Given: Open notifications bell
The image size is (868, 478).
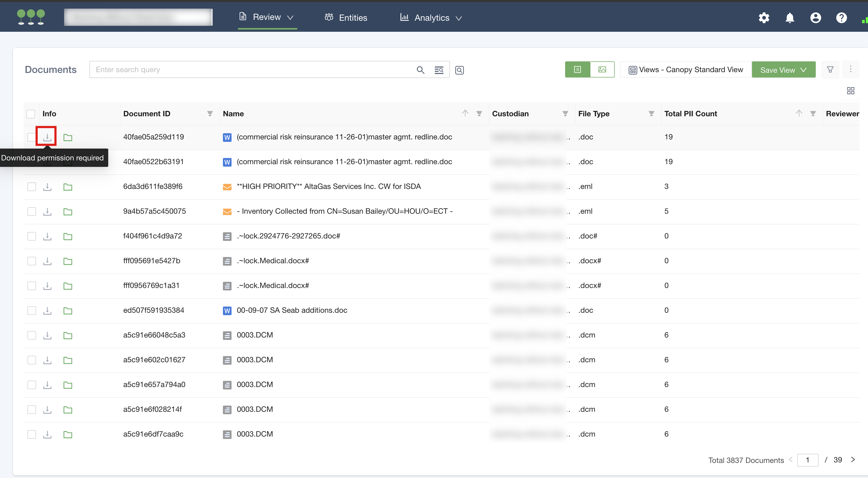Looking at the screenshot, I should 789,17.
